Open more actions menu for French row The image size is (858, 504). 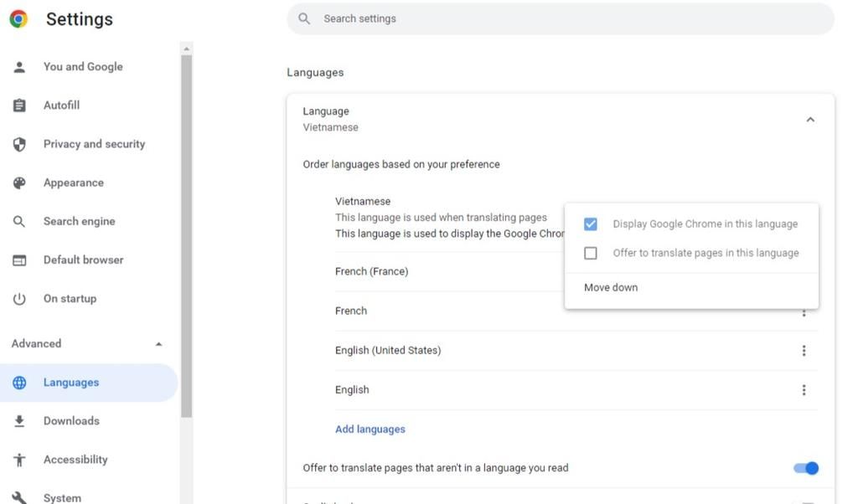click(804, 312)
